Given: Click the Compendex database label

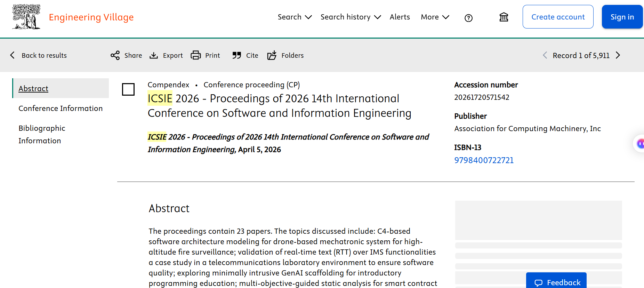Looking at the screenshot, I should coord(168,85).
